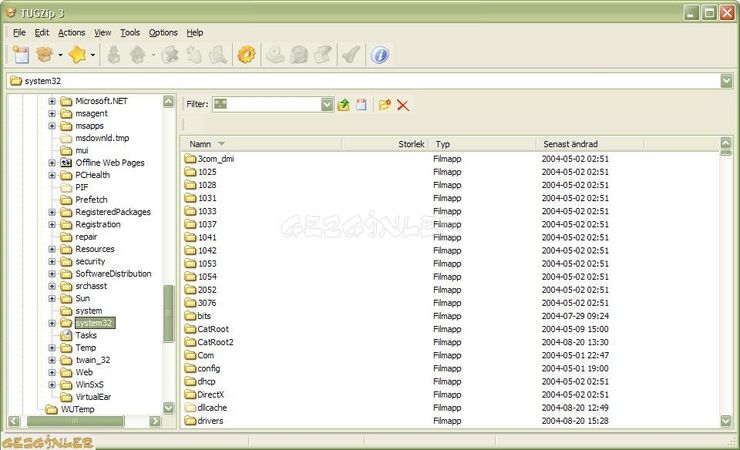The width and height of the screenshot is (740, 450).
Task: Select the config folder row
Action: 450,368
